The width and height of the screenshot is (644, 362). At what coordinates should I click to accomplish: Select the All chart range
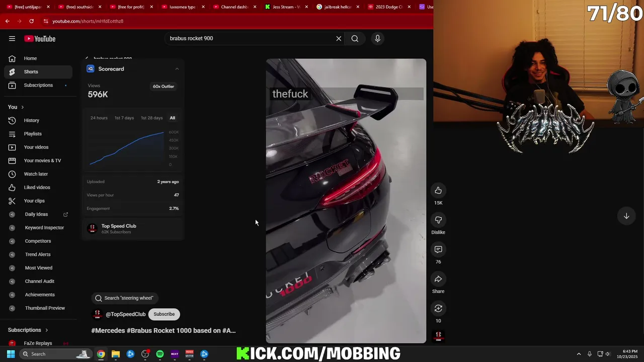click(x=173, y=118)
